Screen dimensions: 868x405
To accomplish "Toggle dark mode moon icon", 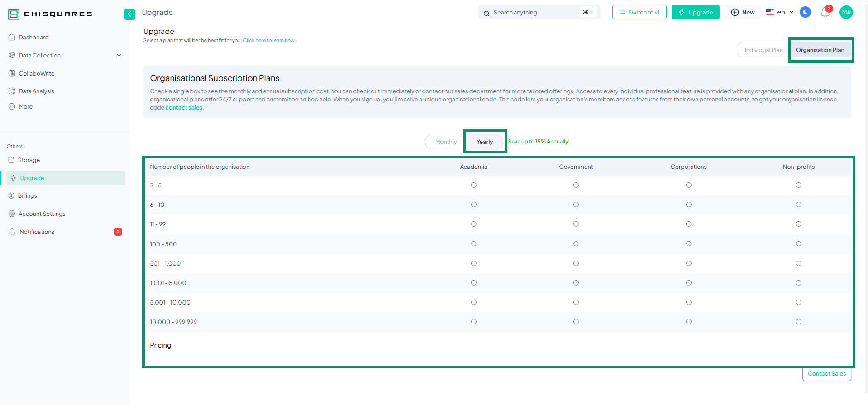I will [805, 12].
